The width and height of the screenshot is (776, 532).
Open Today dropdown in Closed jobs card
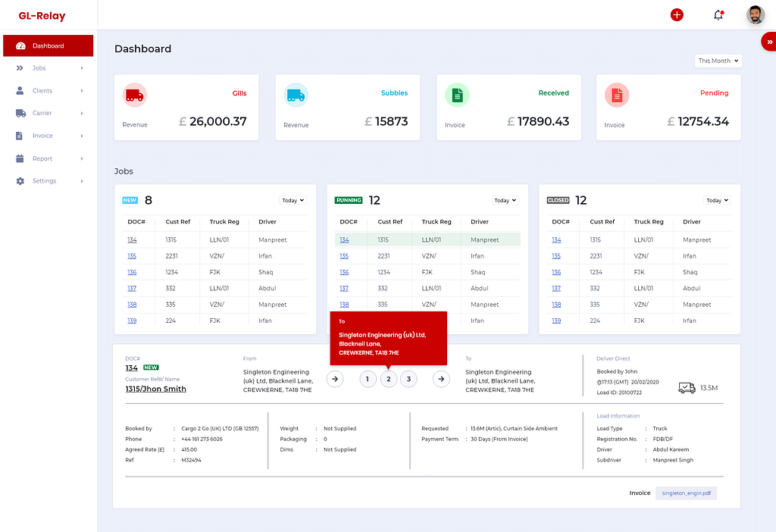click(717, 200)
